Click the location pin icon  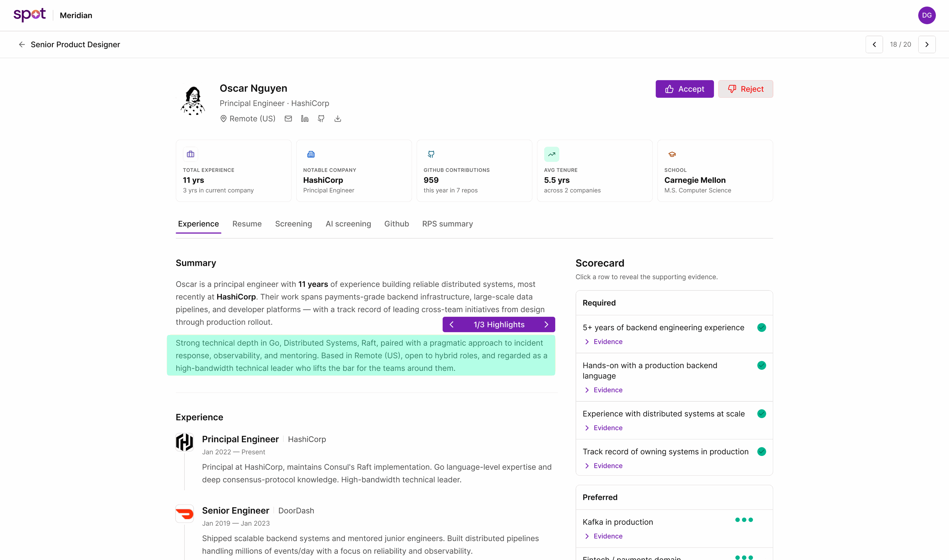click(224, 119)
